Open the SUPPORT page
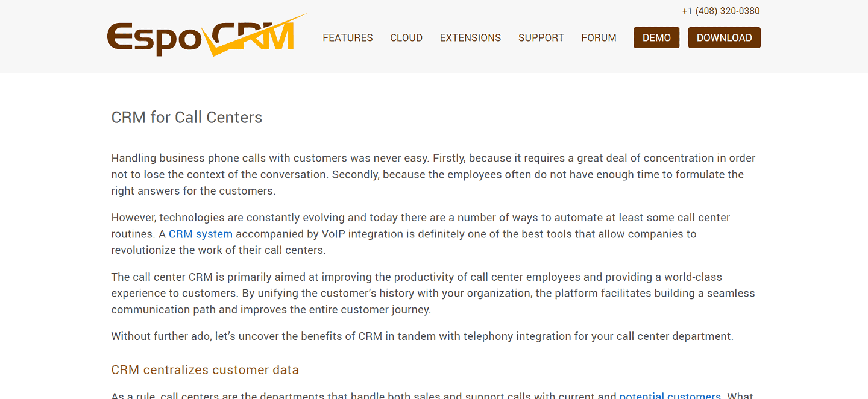The height and width of the screenshot is (399, 868). tap(541, 37)
